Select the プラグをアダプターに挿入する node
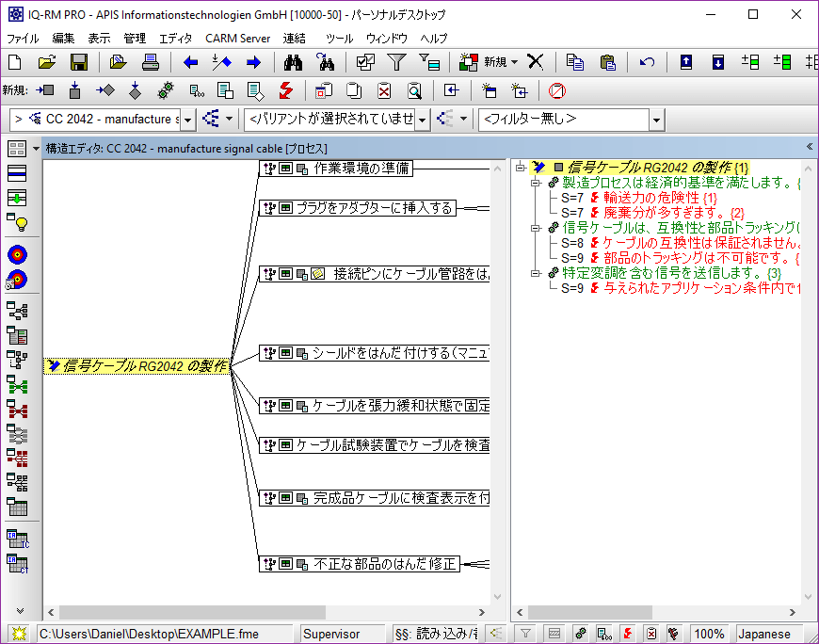Viewport: 819px width, 644px height. 358,208
